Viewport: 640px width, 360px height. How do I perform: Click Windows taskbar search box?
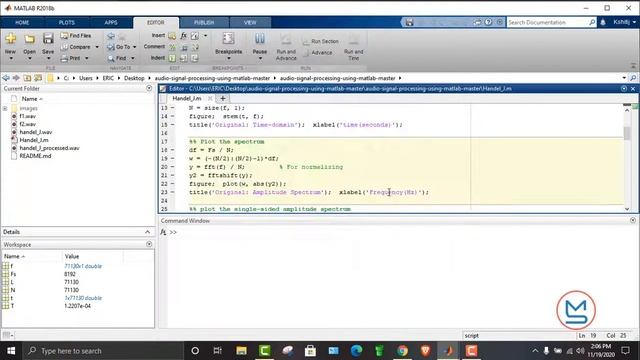(x=102, y=351)
